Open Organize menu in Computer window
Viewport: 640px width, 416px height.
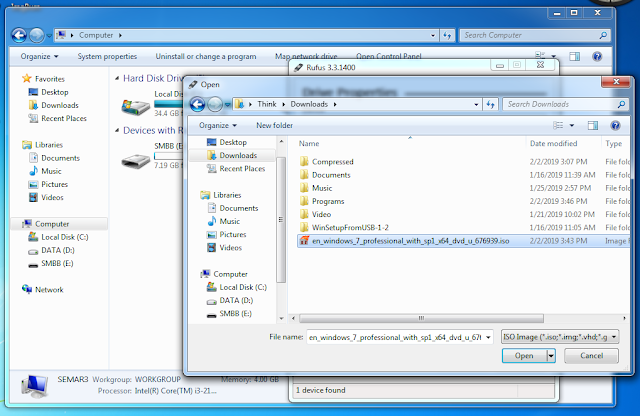click(39, 56)
